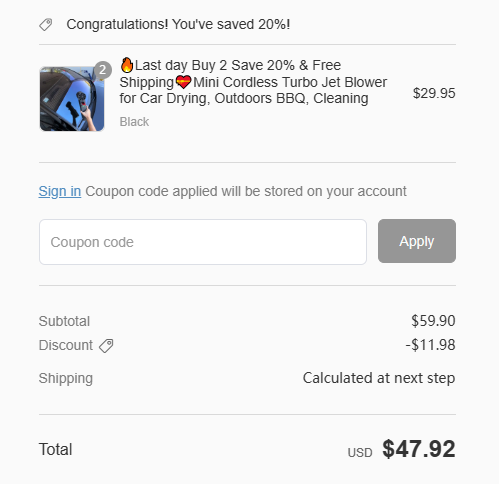
Task: Click the Subtotal amount $59.90
Action: (433, 321)
